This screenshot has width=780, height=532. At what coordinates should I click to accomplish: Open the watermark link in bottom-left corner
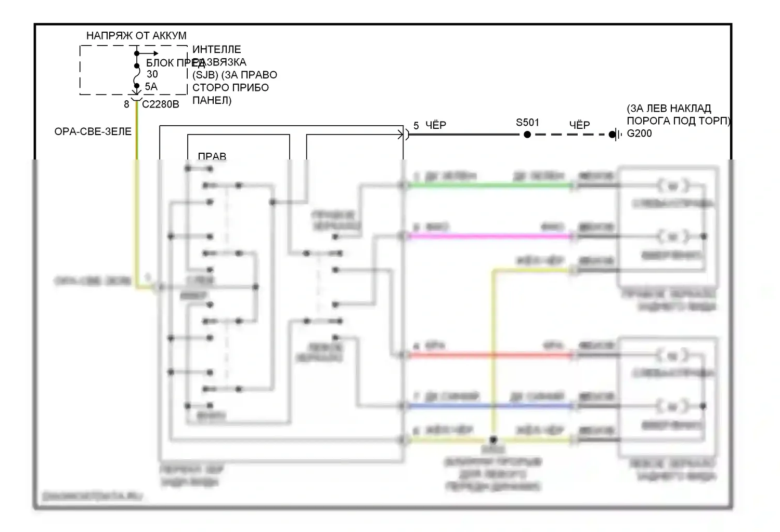click(93, 496)
